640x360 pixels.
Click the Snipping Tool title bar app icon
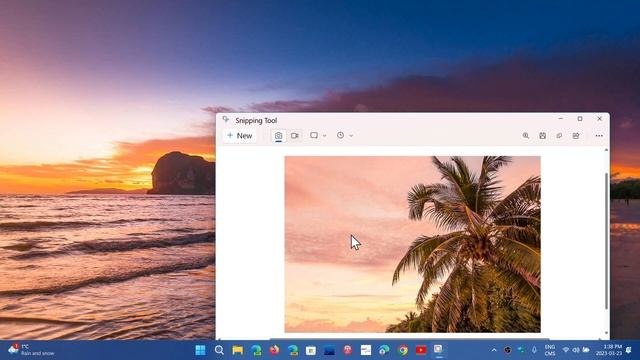point(226,119)
